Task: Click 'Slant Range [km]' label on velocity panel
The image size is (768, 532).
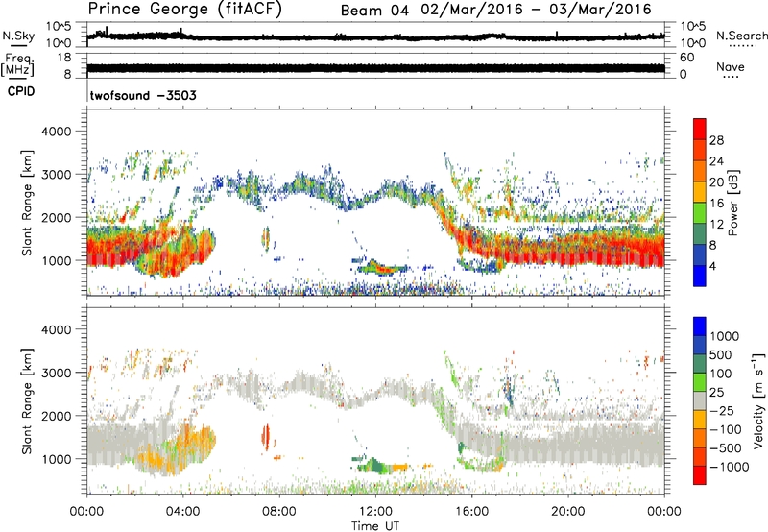Action: pyautogui.click(x=27, y=401)
